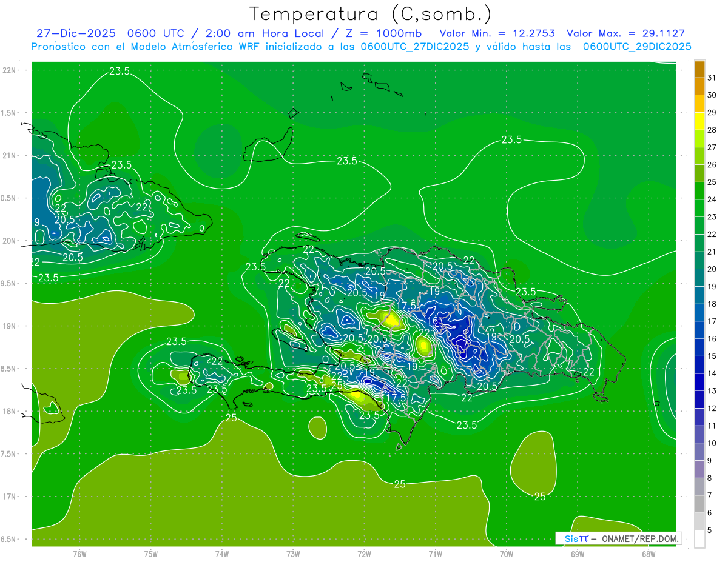Click the legend value "5"
The width and height of the screenshot is (728, 562).
click(710, 530)
